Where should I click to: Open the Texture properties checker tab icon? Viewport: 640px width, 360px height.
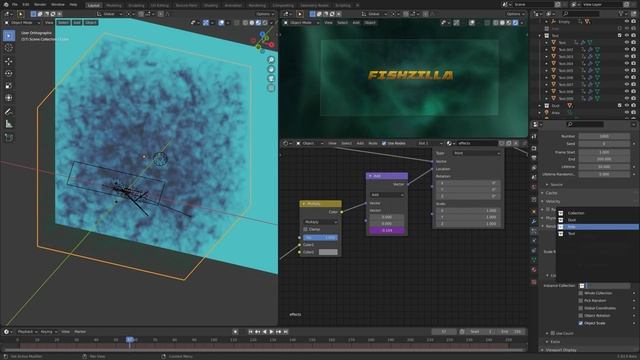pos(534,282)
